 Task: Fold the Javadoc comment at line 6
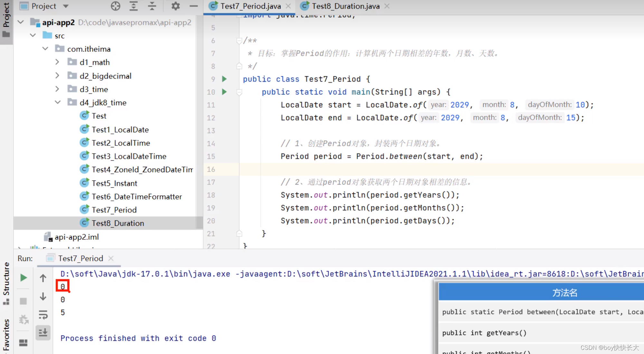pyautogui.click(x=239, y=41)
